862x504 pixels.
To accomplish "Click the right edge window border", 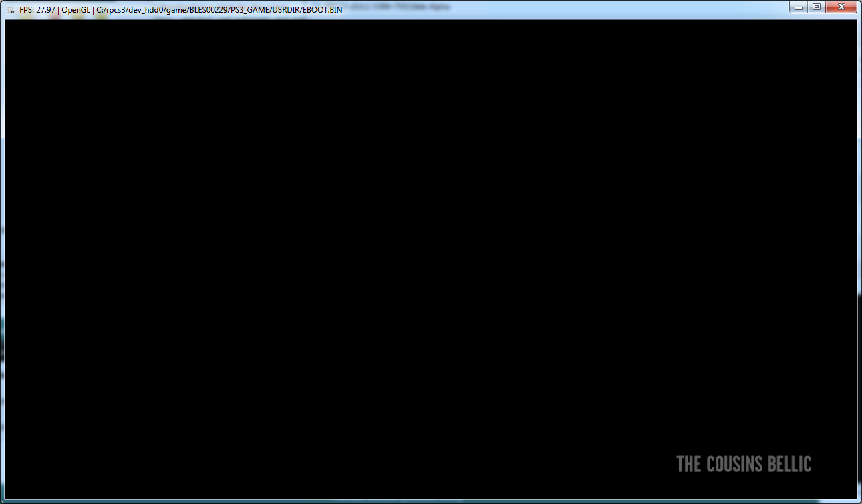I will click(x=859, y=259).
